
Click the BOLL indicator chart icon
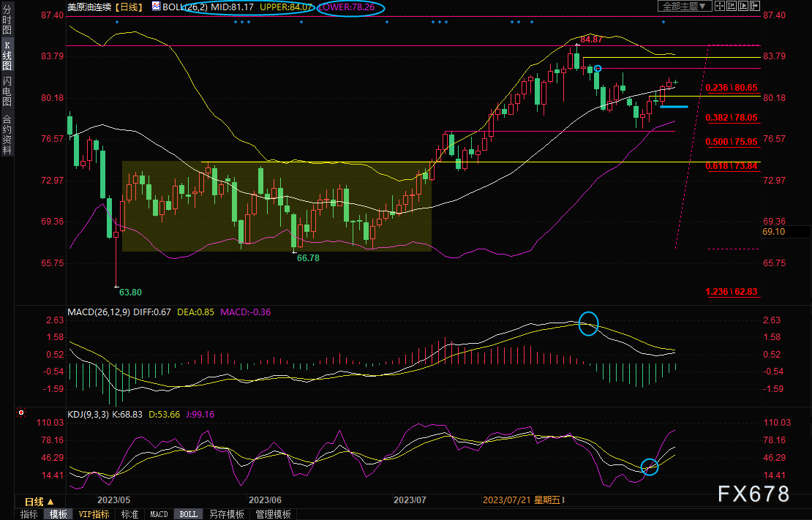pyautogui.click(x=156, y=7)
